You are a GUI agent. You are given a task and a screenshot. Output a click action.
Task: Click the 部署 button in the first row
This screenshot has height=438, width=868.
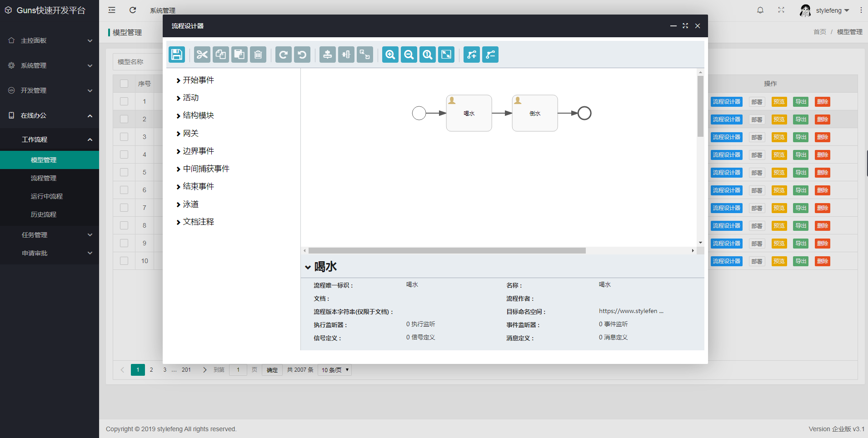(x=757, y=101)
